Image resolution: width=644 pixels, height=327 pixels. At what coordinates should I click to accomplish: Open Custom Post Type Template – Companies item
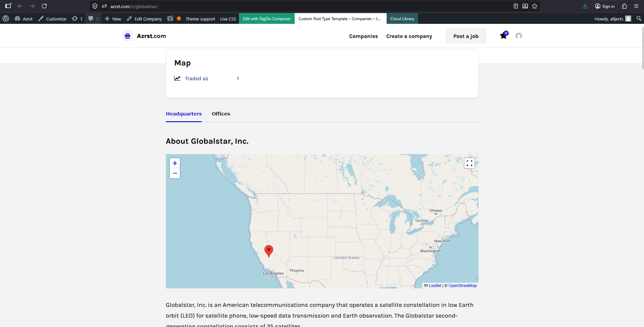click(x=339, y=19)
